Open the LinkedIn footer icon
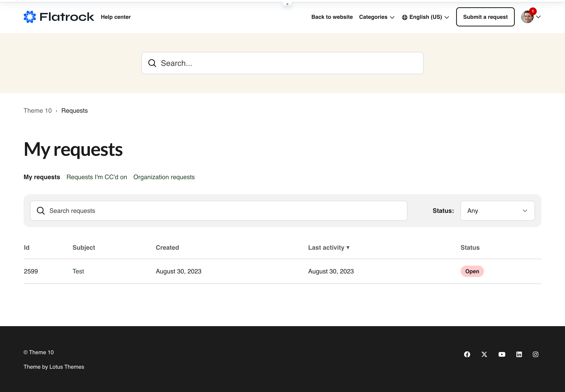565x392 pixels. 519,354
